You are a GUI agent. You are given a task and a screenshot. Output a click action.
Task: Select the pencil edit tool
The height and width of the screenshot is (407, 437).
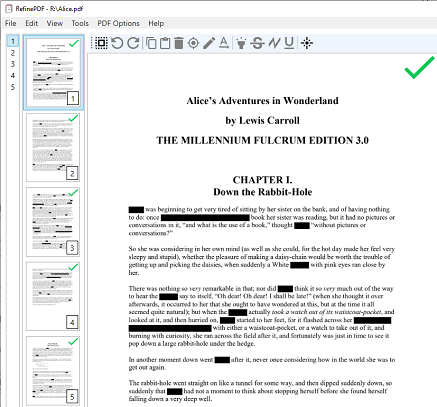209,43
